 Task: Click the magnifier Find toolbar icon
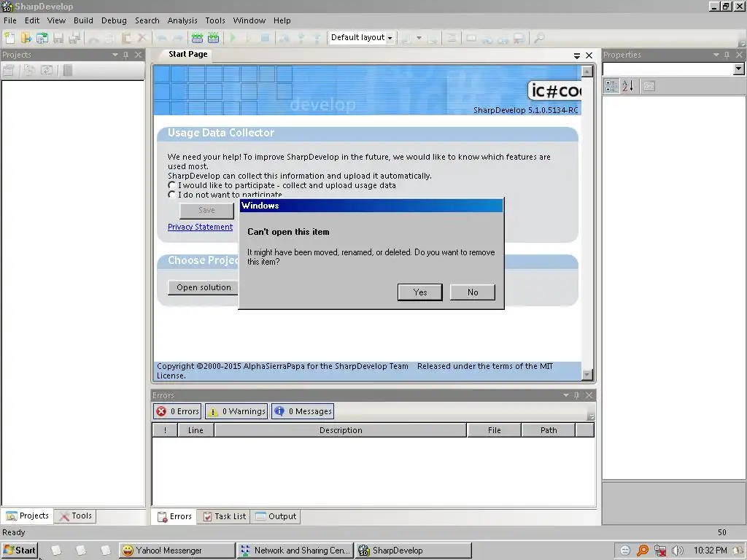[x=539, y=38]
